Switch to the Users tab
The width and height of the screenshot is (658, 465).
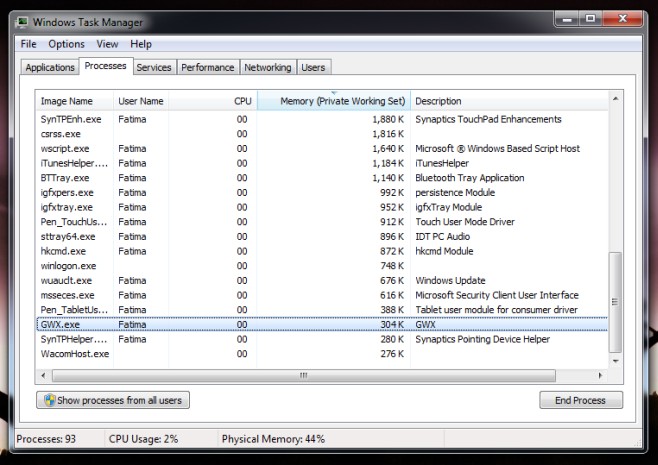pyautogui.click(x=313, y=68)
